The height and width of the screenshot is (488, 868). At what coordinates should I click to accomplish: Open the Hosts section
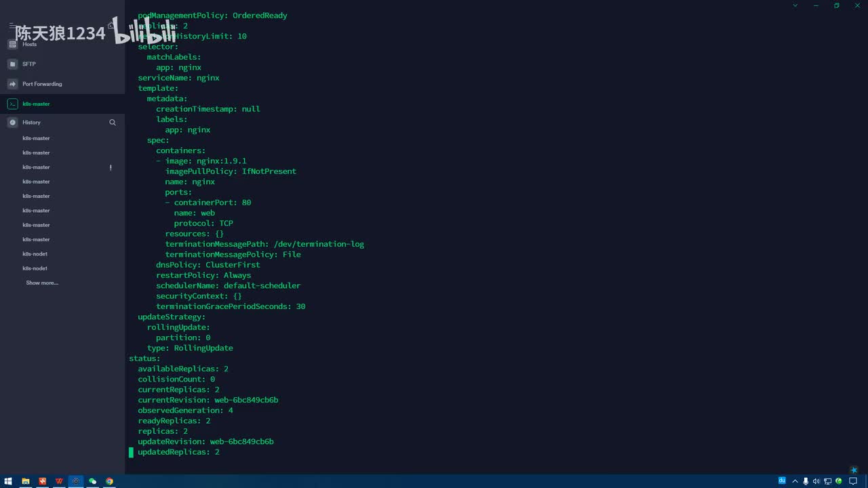(x=62, y=44)
